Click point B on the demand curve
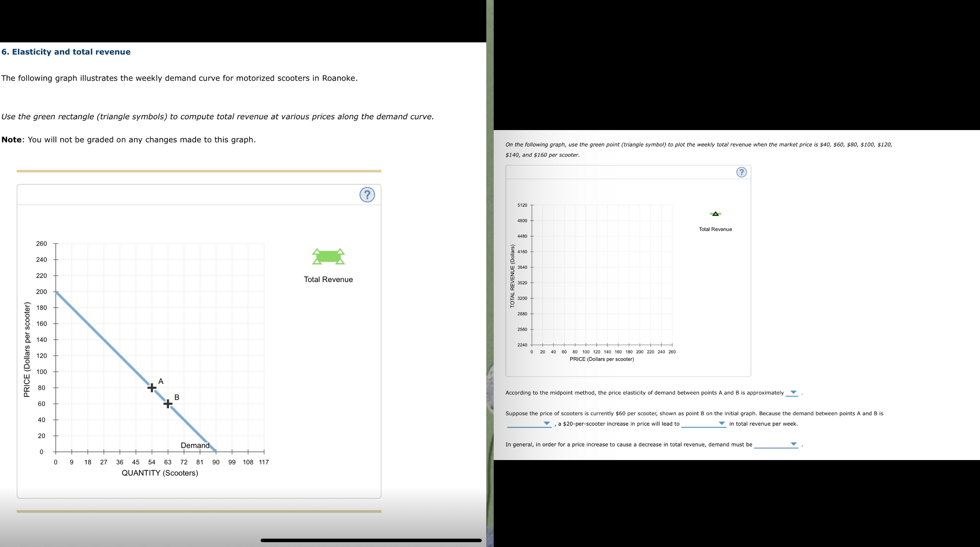Image resolution: width=980 pixels, height=547 pixels. (167, 404)
